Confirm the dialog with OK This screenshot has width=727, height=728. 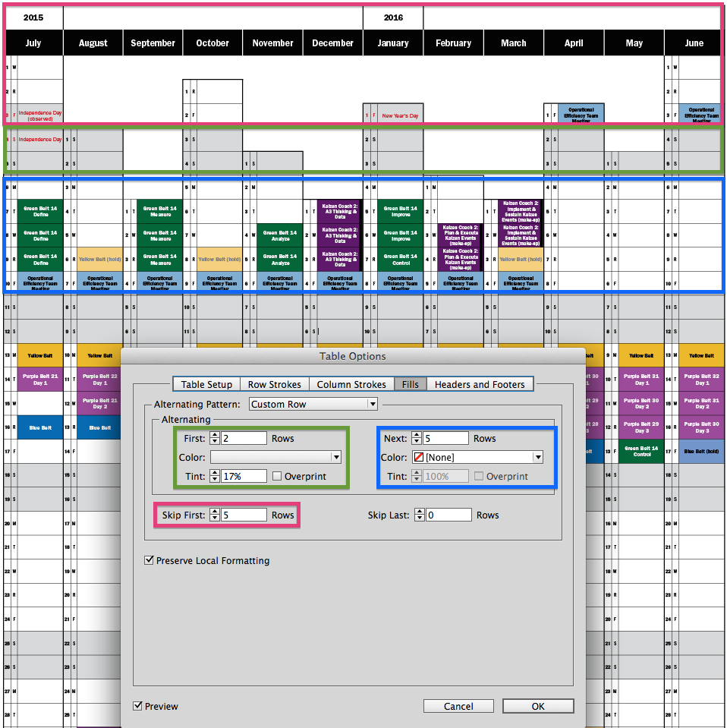click(538, 706)
